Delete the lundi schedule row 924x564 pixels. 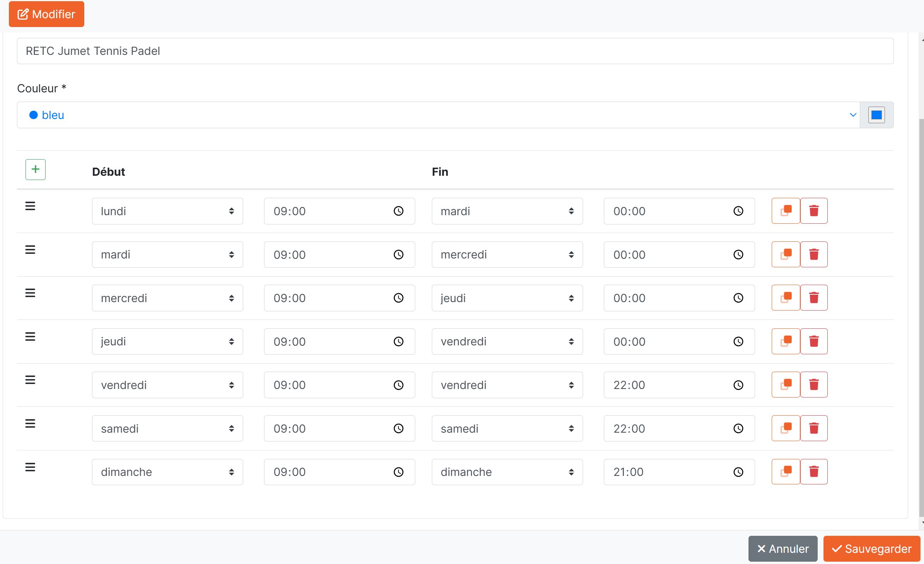(814, 211)
